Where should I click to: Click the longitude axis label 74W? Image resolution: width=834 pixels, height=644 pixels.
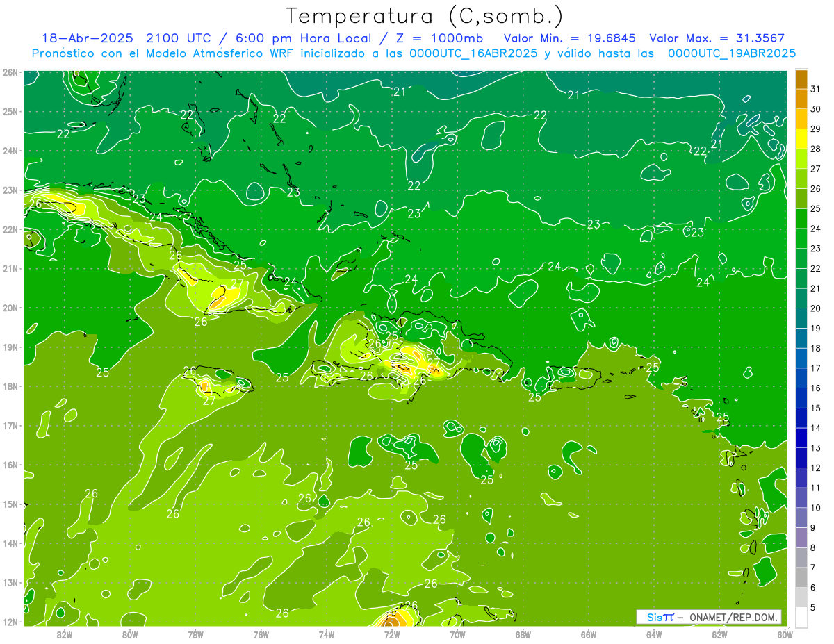327,634
